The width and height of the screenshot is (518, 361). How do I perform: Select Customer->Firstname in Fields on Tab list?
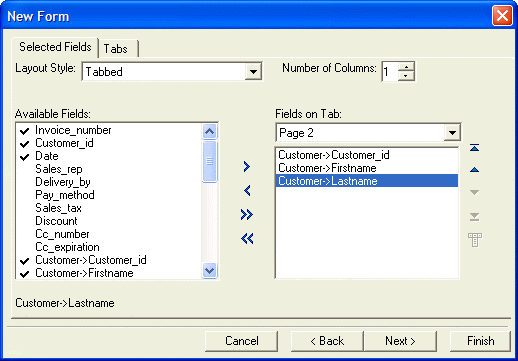pos(367,168)
